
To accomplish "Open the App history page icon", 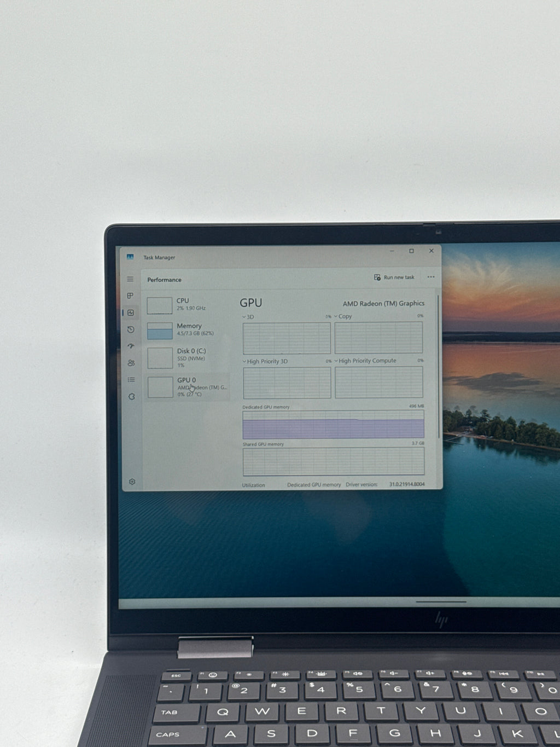I will (131, 329).
